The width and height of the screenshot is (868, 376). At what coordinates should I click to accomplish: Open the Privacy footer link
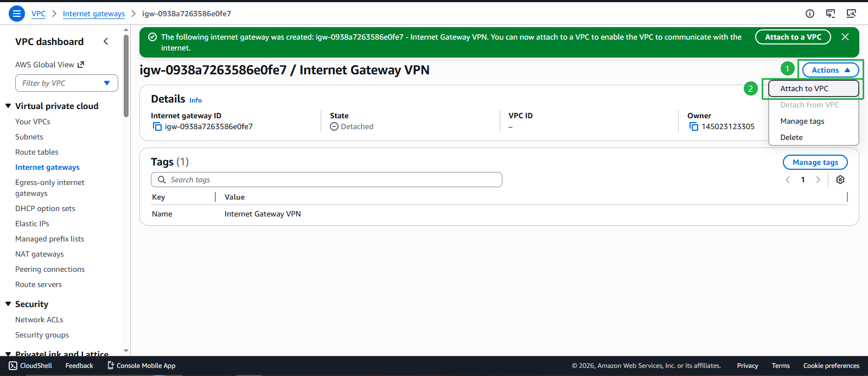pyautogui.click(x=748, y=366)
